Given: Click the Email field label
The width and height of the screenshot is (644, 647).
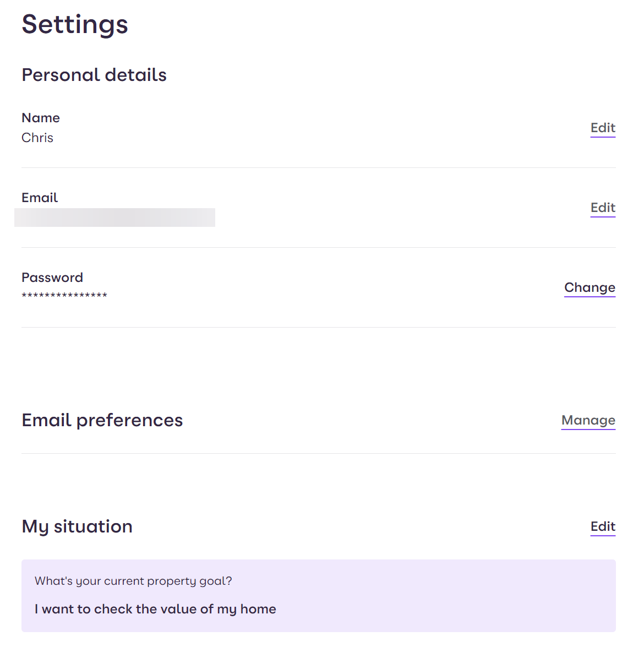Looking at the screenshot, I should (39, 197).
